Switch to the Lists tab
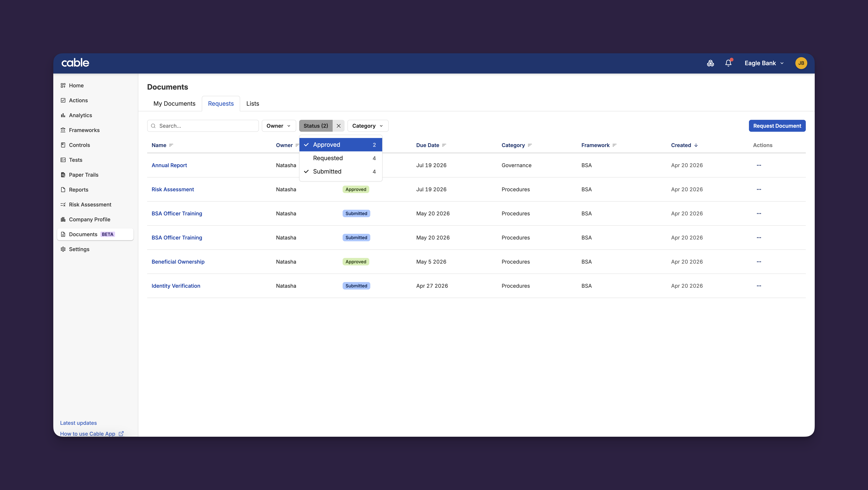This screenshot has height=490, width=868. pos(252,103)
